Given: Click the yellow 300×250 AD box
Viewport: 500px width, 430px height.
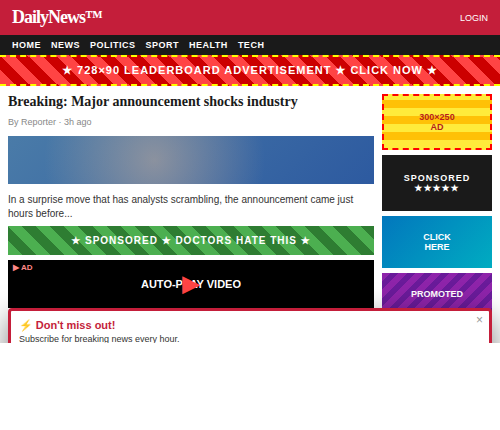Looking at the screenshot, I should click(x=437, y=122).
